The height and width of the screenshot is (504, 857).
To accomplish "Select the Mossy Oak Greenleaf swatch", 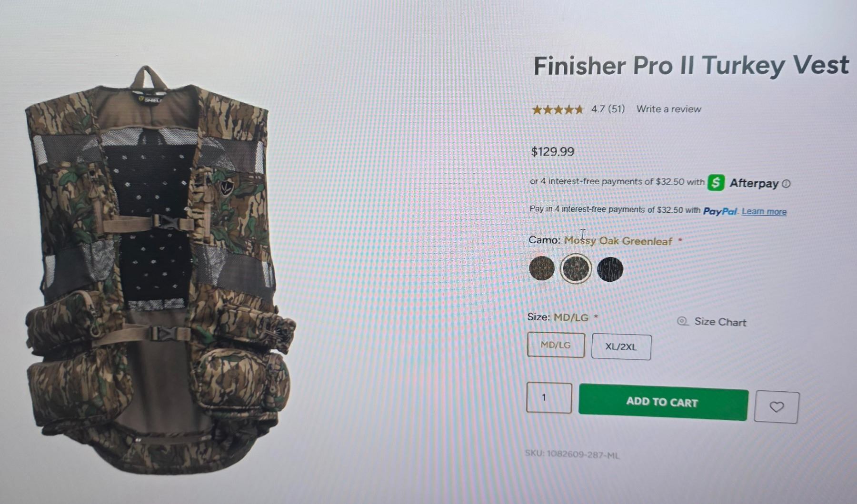I will point(576,269).
